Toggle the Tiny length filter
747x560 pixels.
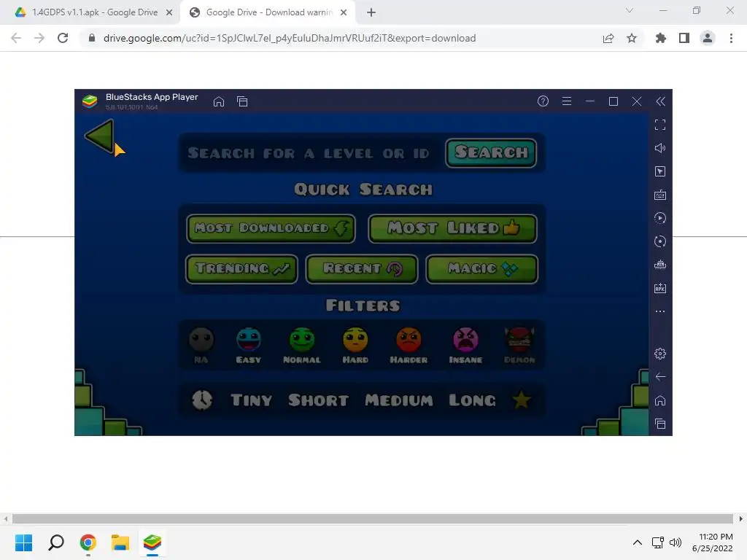[x=252, y=400]
